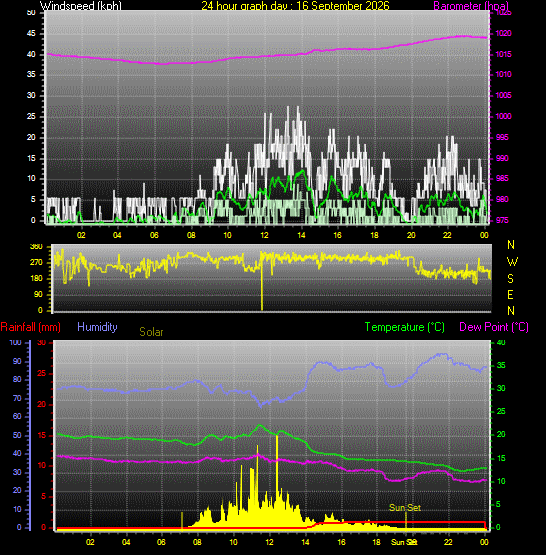Select the Rainfall (mm) legend label
The height and width of the screenshot is (555, 546).
30,327
